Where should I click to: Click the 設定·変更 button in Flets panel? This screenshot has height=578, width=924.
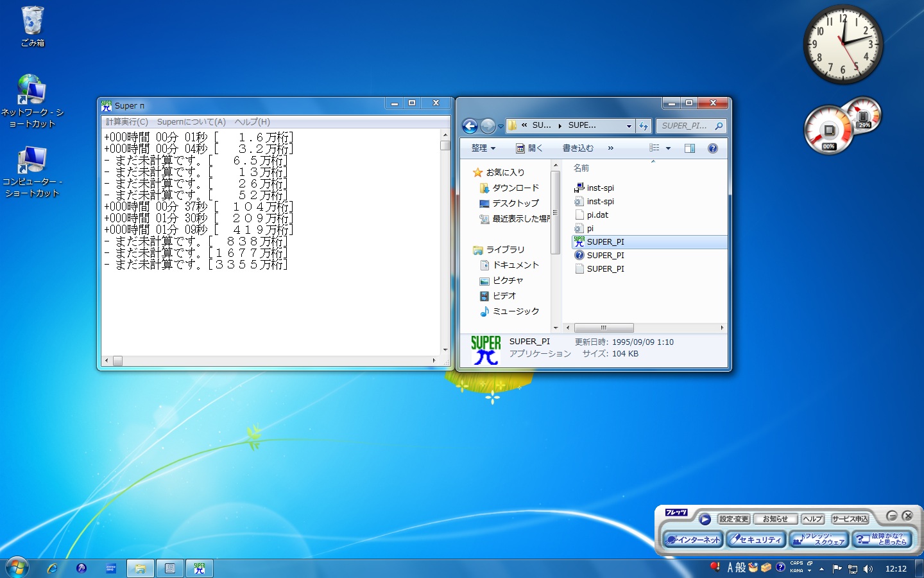[734, 519]
